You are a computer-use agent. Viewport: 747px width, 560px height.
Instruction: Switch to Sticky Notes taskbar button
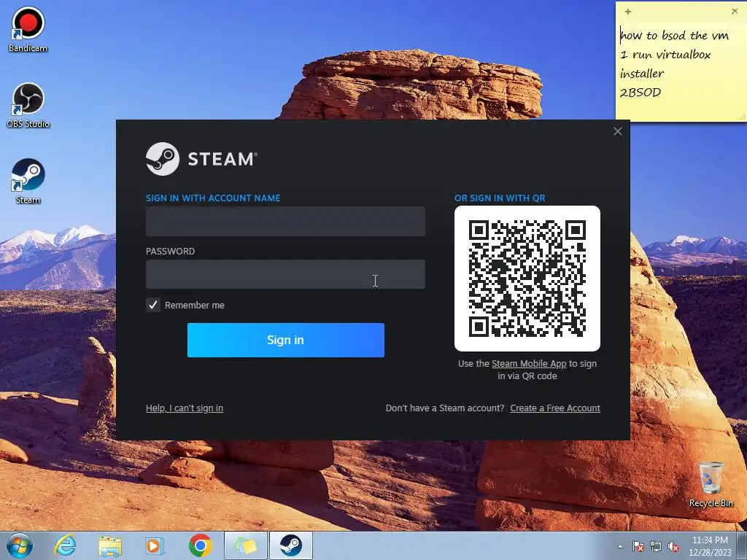(x=246, y=545)
